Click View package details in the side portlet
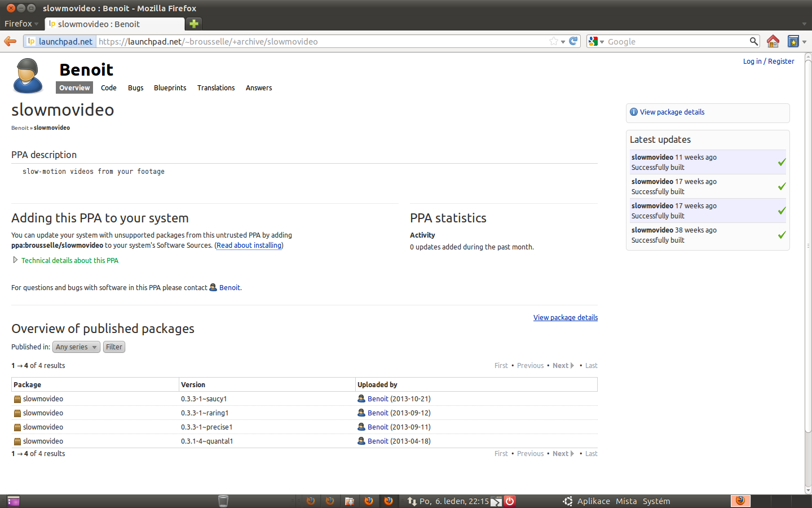This screenshot has width=812, height=508. [672, 112]
